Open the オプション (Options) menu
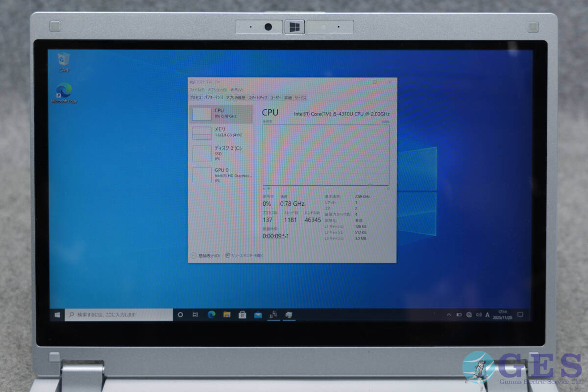 216,90
